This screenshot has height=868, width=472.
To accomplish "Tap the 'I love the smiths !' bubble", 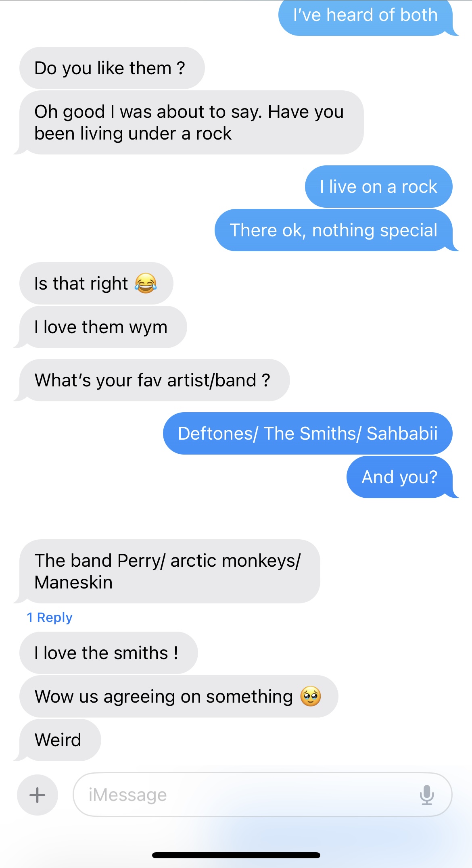I will [109, 653].
